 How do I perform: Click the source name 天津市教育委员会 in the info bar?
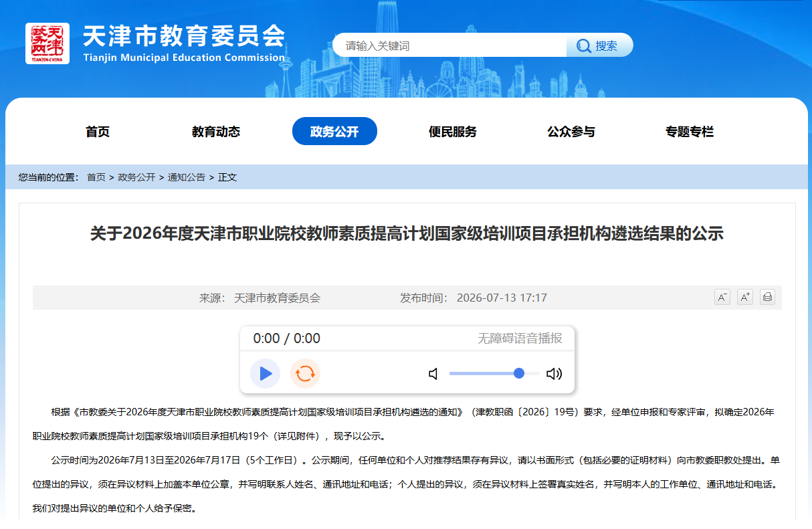(277, 298)
